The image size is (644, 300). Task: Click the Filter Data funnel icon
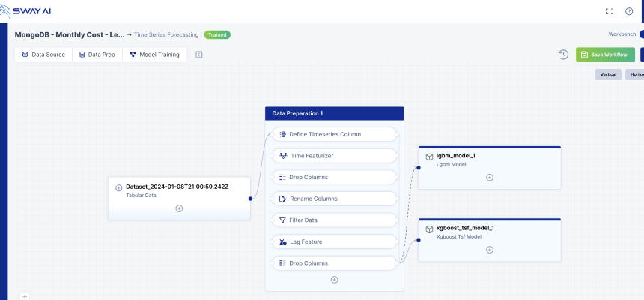[x=282, y=220]
